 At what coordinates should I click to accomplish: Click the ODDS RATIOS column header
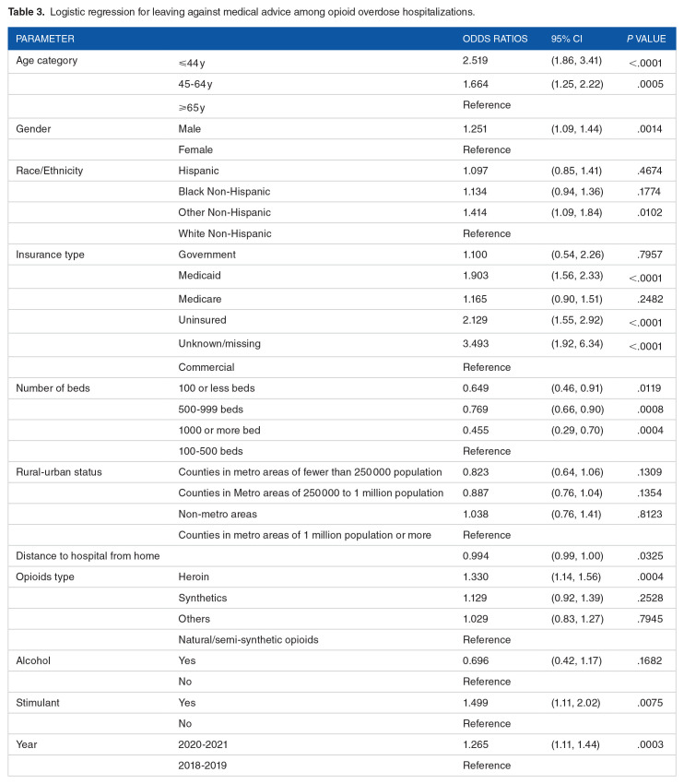point(495,39)
